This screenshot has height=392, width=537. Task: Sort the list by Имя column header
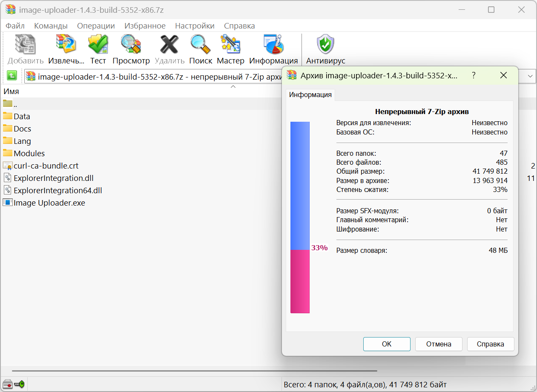coord(11,91)
